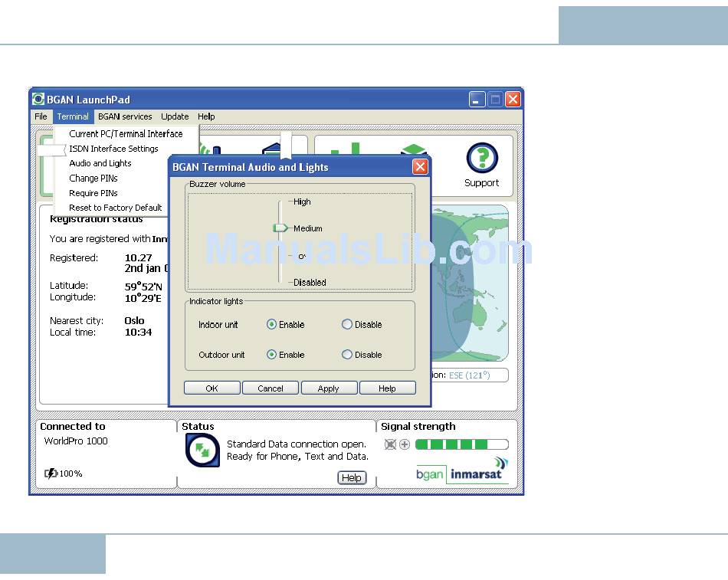Click the Support question mark icon

pyautogui.click(x=481, y=159)
